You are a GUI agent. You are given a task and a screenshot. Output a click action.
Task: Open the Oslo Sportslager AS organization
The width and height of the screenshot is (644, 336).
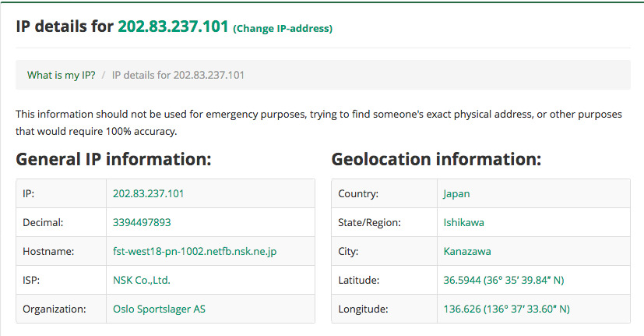pos(159,309)
